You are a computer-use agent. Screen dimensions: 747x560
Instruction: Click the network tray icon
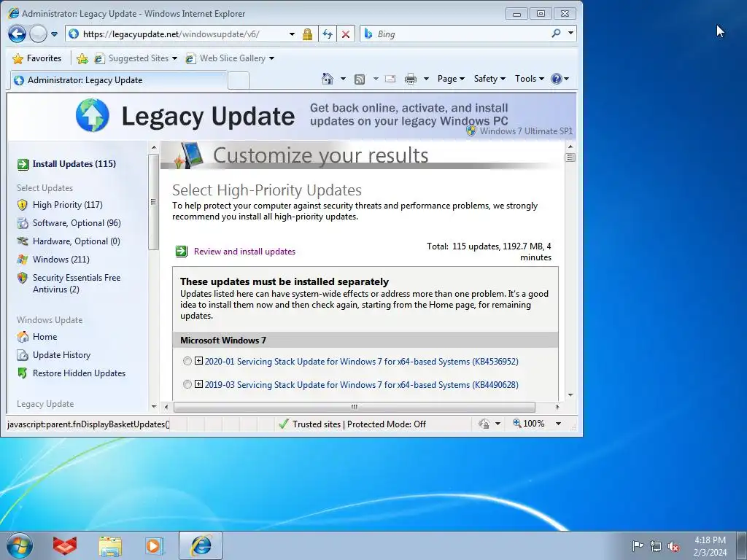pos(656,546)
